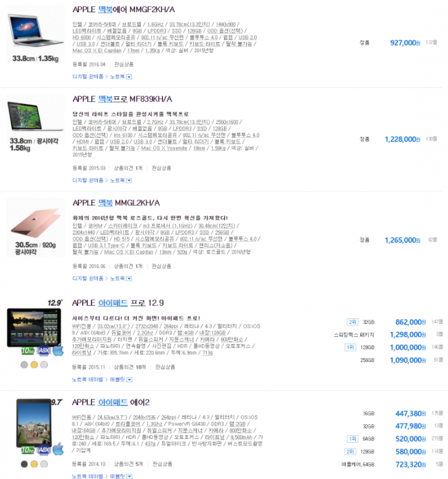Open the 노트북 category dropdown under MacBook MMGL2KH/A
Image resolution: width=448 pixels, height=479 pixels.
[x=129, y=278]
